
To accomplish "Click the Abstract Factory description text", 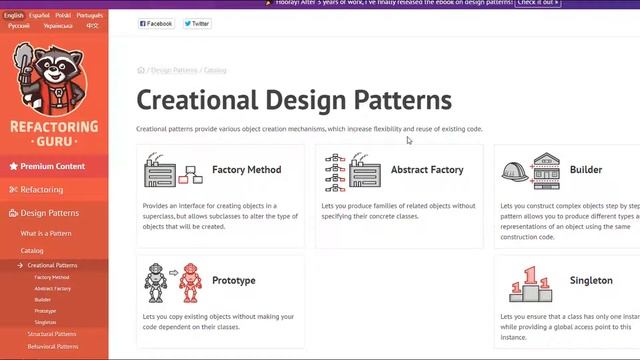I will click(398, 211).
